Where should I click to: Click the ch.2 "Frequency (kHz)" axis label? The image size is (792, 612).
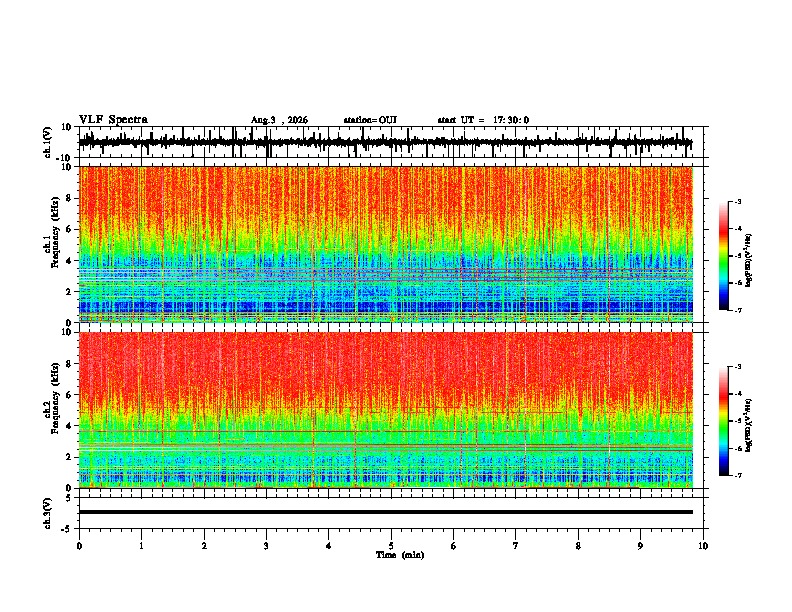coord(55,398)
